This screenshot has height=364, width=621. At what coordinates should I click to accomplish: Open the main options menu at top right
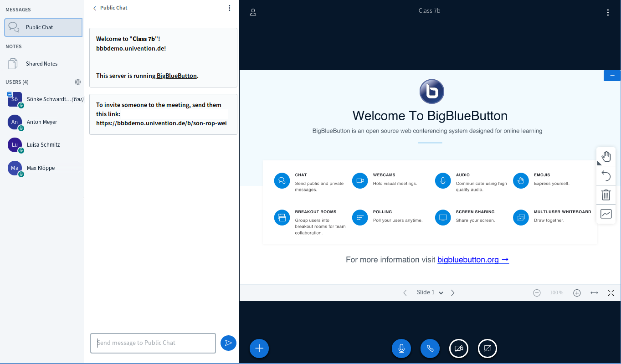pyautogui.click(x=608, y=13)
